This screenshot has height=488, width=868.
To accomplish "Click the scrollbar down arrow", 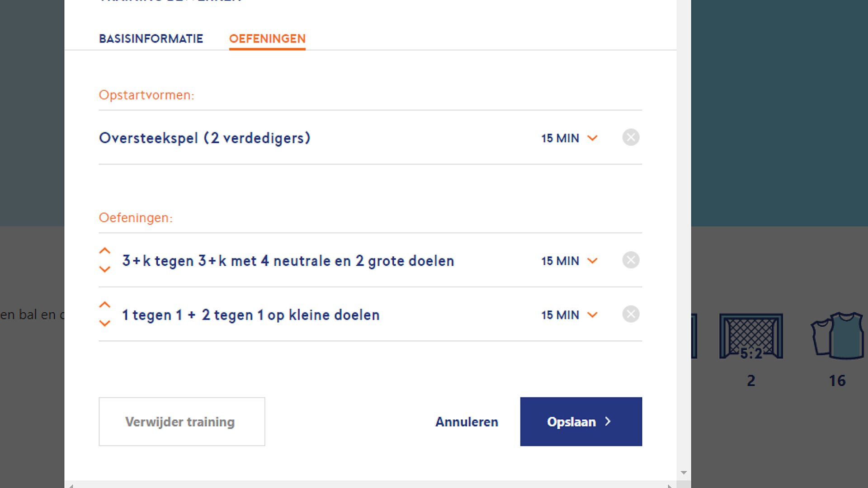I will [684, 473].
